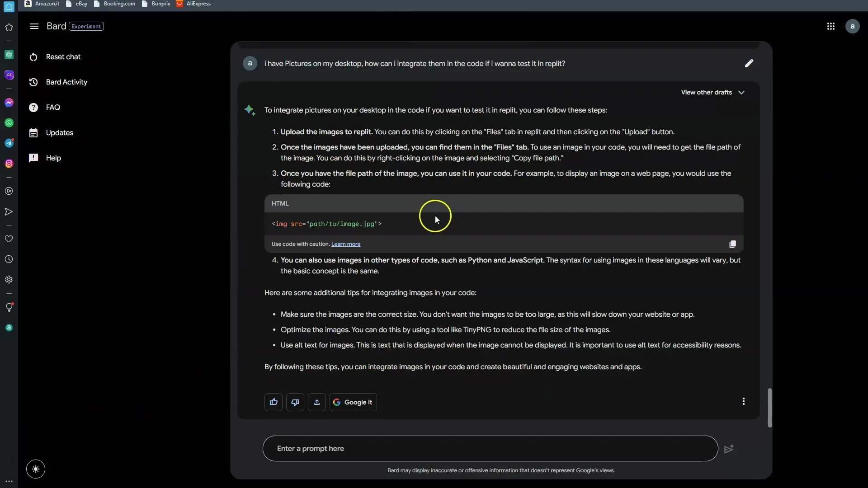Click the user avatar beside the prompt
Viewport: 868px width, 488px height.
[x=250, y=63]
